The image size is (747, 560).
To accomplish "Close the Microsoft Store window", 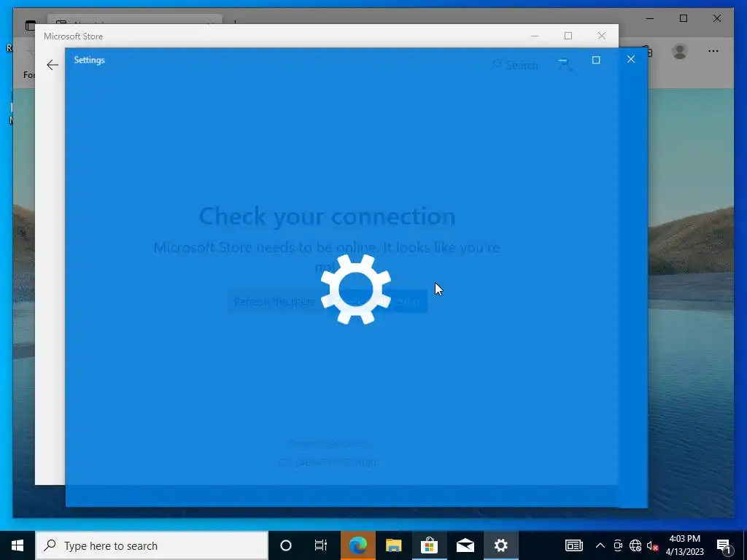I will (602, 36).
